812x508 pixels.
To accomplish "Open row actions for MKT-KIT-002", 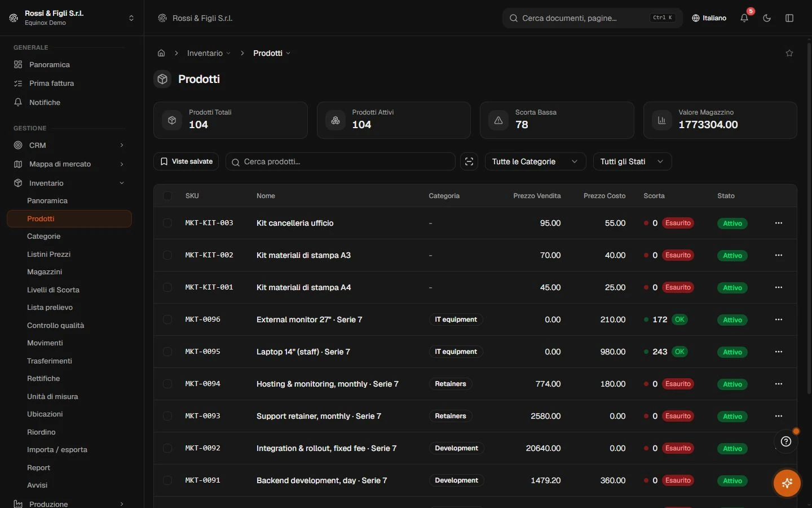I will point(779,255).
